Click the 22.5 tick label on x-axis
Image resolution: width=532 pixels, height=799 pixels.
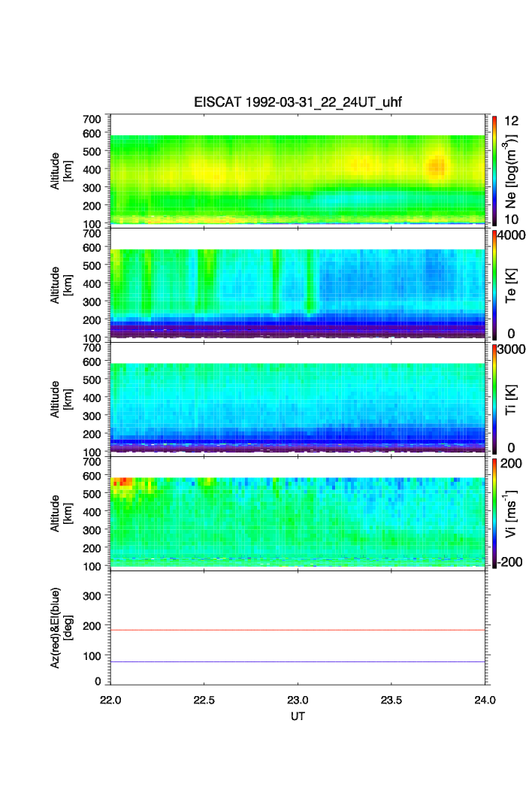click(x=204, y=700)
